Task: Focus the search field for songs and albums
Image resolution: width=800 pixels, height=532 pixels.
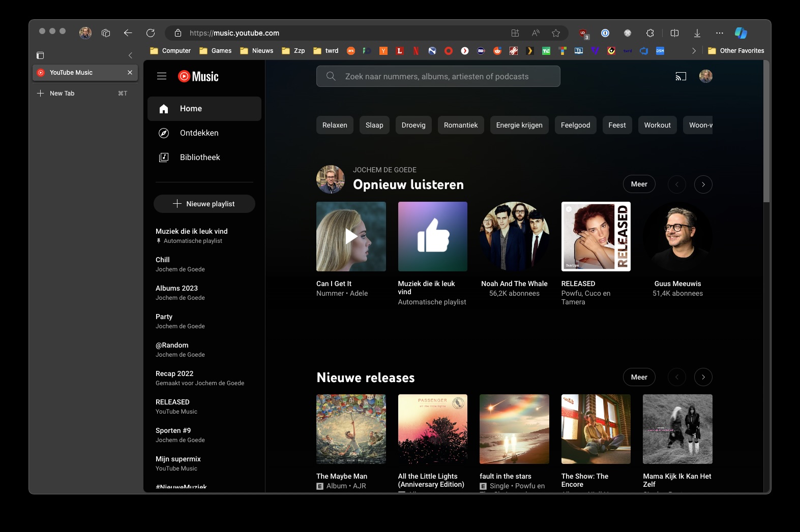Action: [438, 76]
